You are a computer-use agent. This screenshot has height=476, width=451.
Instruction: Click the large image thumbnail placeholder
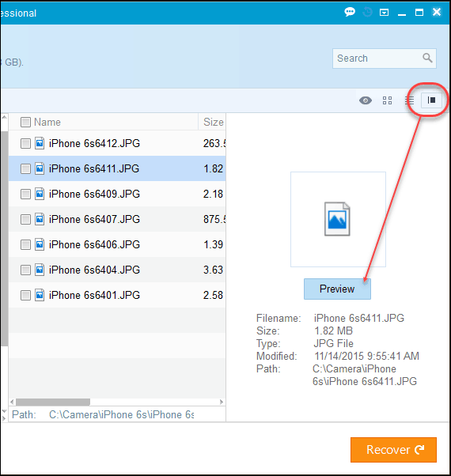(x=338, y=219)
